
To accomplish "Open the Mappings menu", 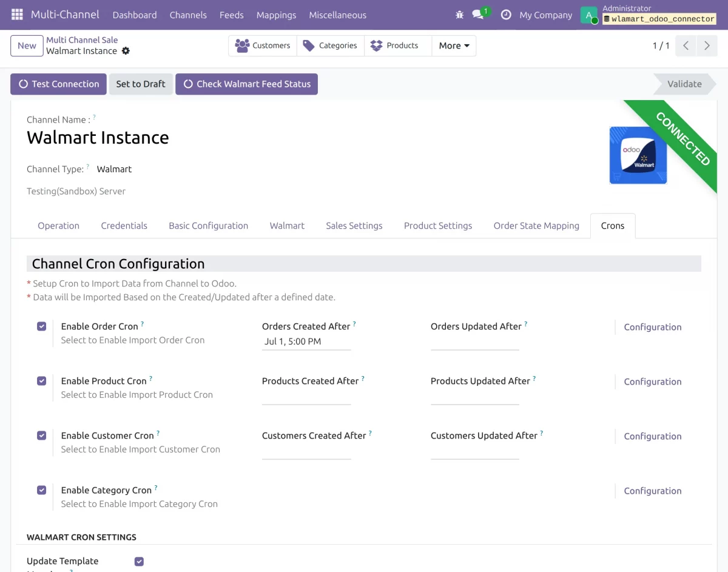I will click(x=276, y=15).
